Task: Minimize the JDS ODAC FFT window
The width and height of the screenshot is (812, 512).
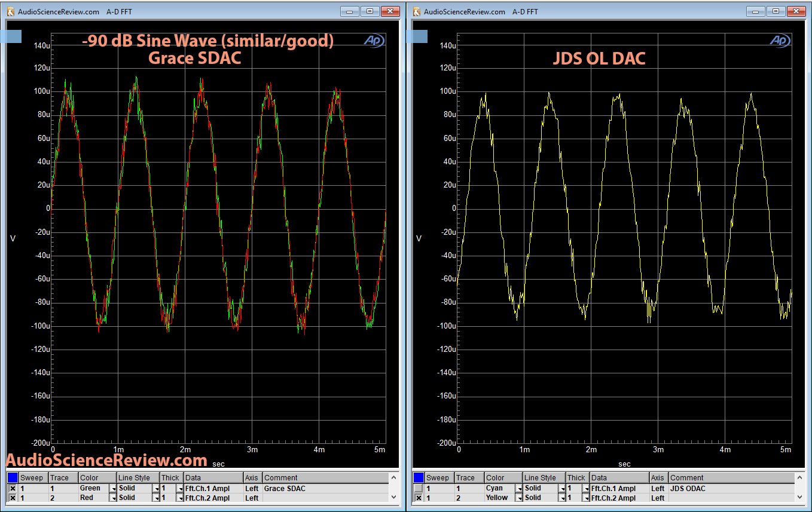Action: [x=756, y=11]
